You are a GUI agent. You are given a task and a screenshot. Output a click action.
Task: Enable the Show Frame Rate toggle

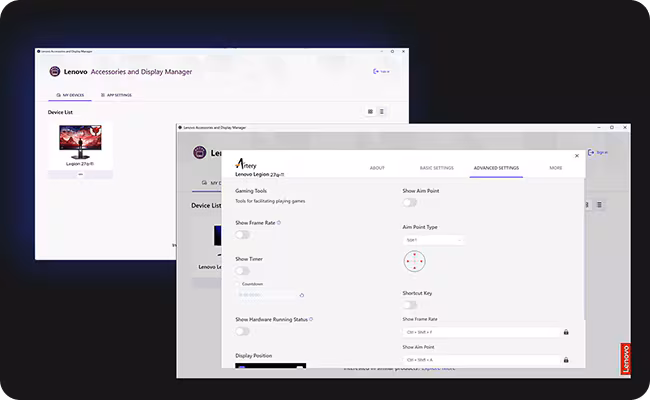[242, 235]
